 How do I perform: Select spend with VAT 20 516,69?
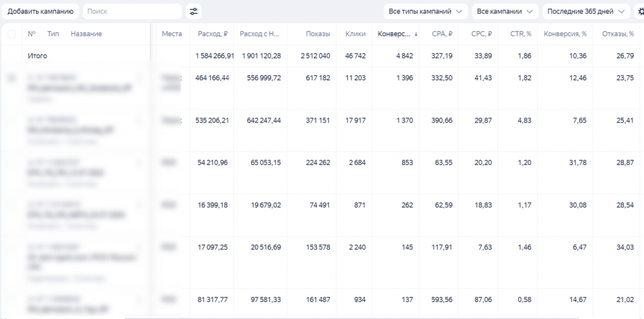[x=266, y=247]
